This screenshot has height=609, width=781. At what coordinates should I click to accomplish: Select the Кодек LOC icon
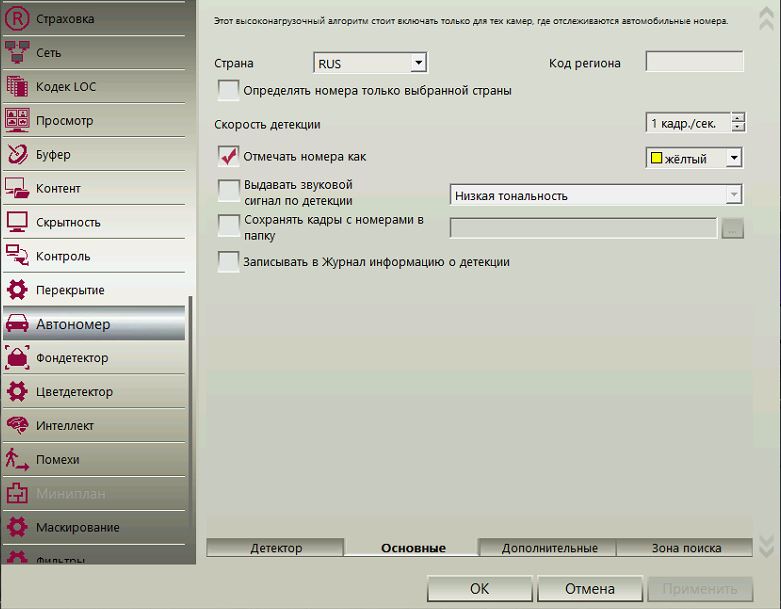click(17, 86)
